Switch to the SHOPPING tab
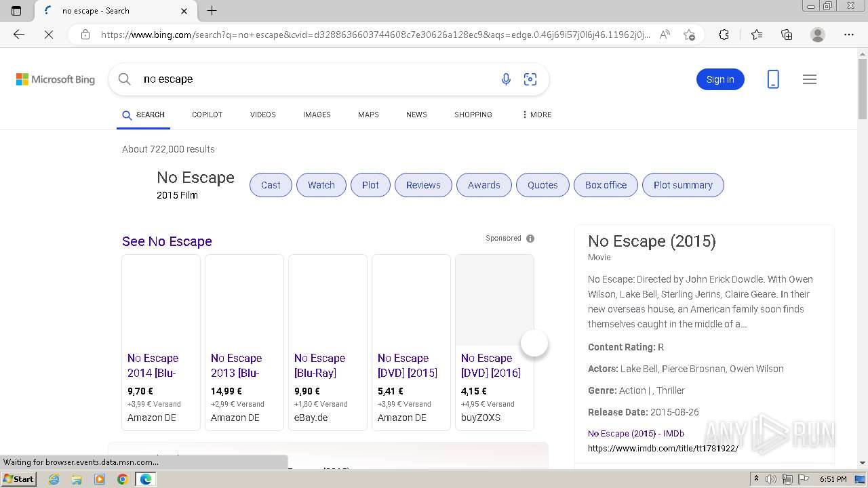 tap(473, 115)
